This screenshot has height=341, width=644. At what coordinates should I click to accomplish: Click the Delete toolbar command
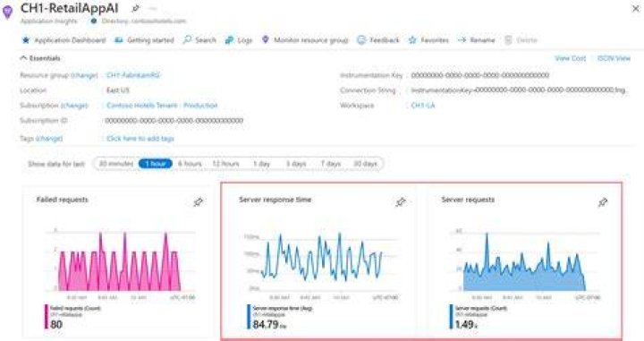tap(521, 40)
